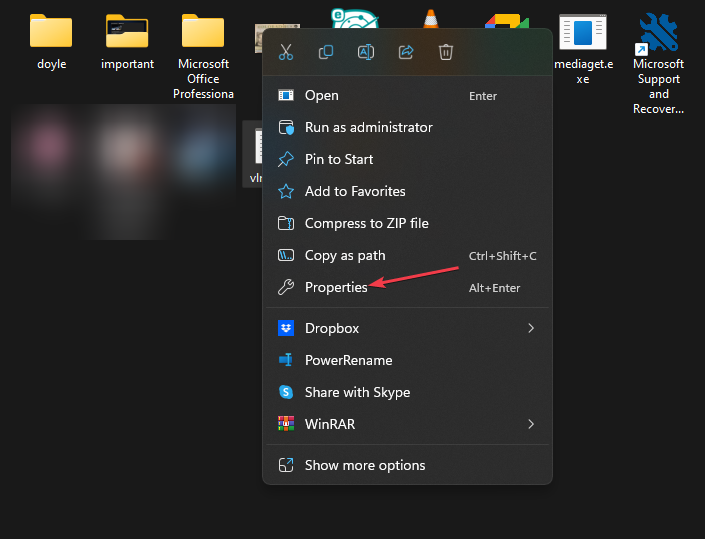The height and width of the screenshot is (539, 705).
Task: Click the Delete trash icon
Action: point(446,52)
